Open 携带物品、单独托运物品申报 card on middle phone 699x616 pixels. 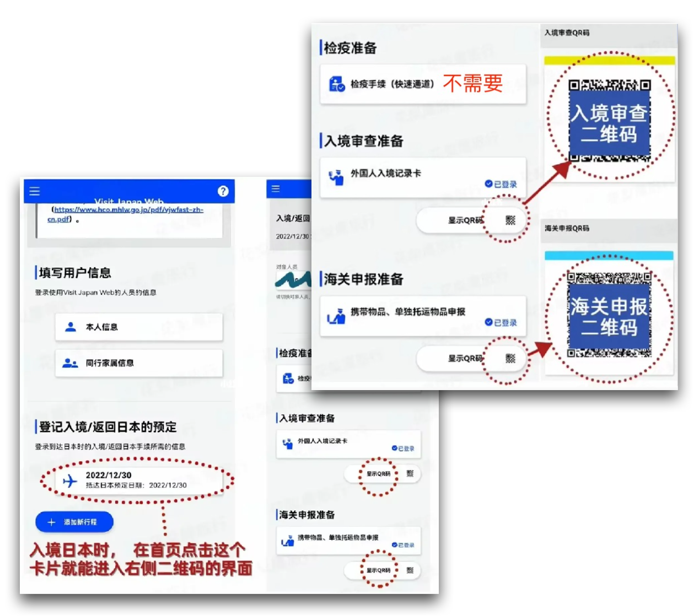tap(348, 541)
